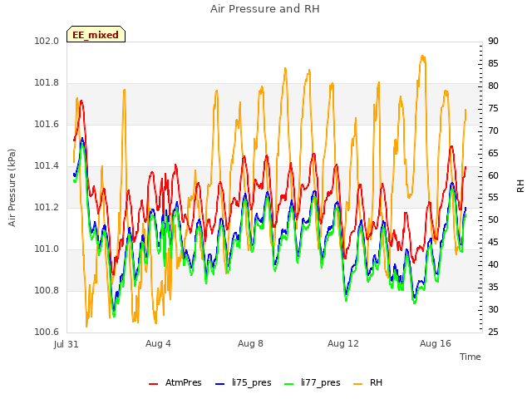
Task: Click the 65 RH tick label
Action: click(493, 153)
